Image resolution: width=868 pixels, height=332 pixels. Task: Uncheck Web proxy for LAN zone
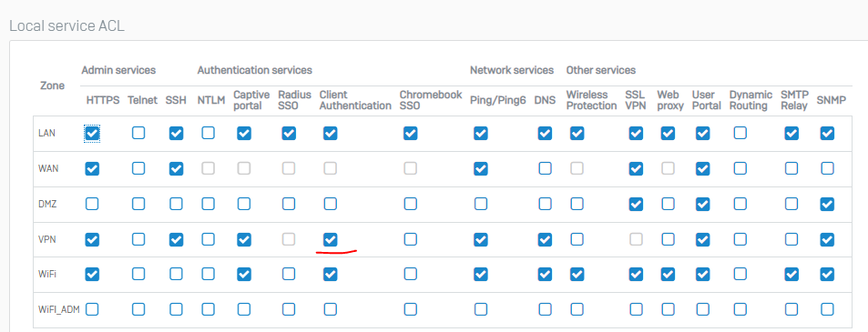coord(669,133)
